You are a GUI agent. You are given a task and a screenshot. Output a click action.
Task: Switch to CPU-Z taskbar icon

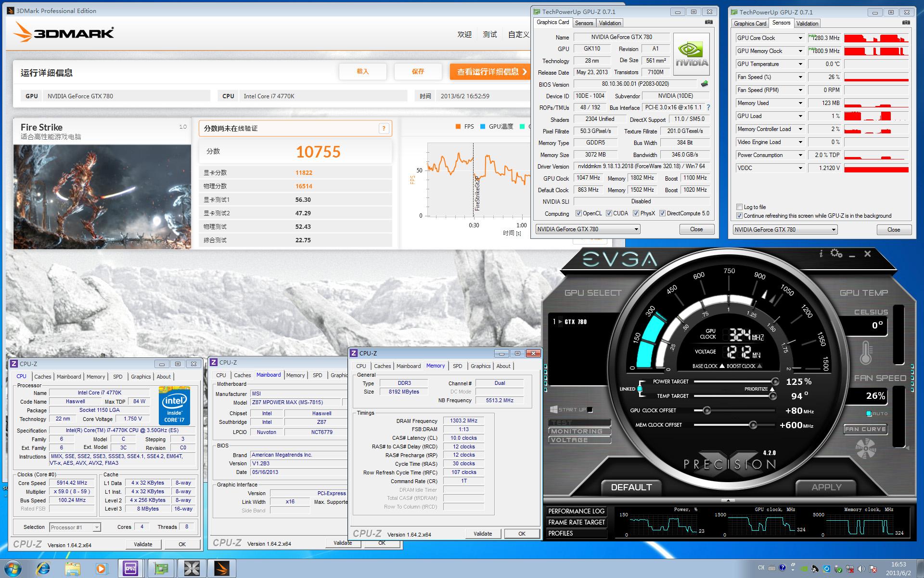pos(130,569)
